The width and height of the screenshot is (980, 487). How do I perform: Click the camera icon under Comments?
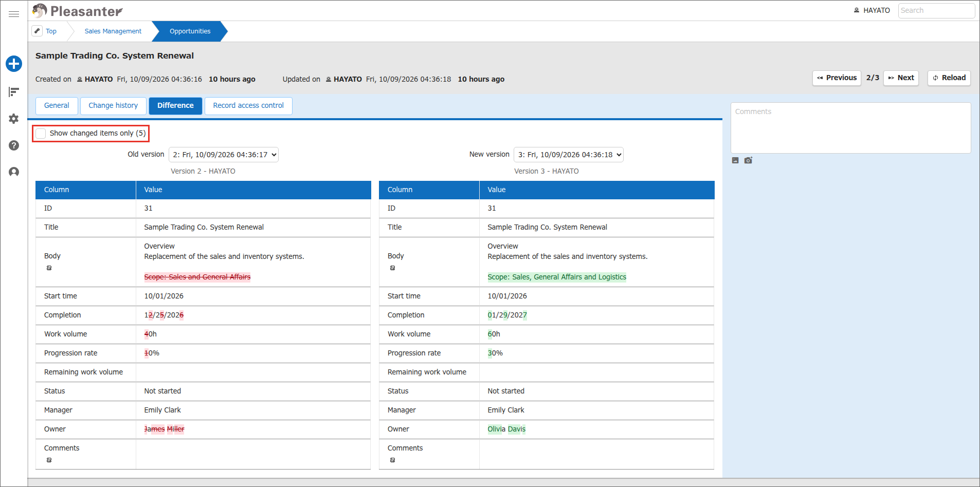pyautogui.click(x=748, y=160)
